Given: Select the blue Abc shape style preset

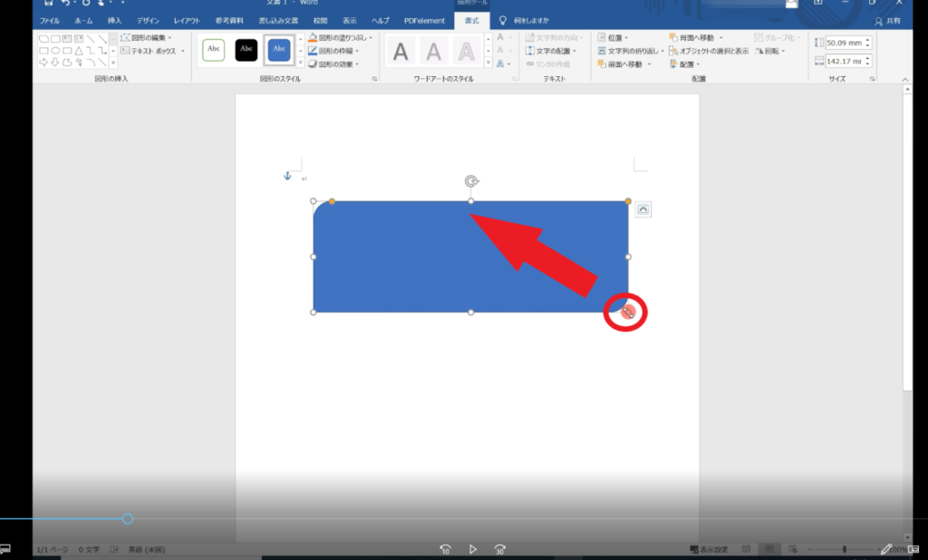Looking at the screenshot, I should 279,49.
